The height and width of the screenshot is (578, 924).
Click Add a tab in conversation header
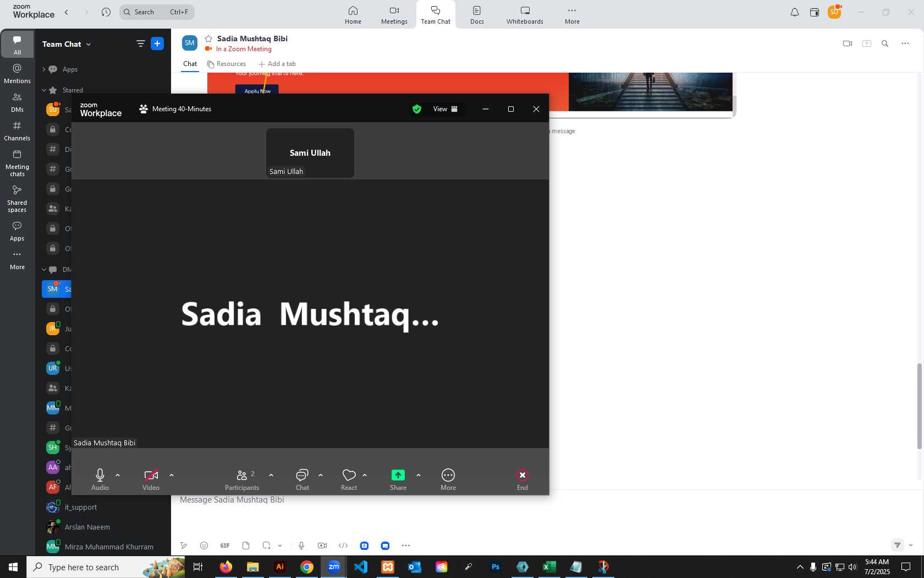[x=277, y=64]
